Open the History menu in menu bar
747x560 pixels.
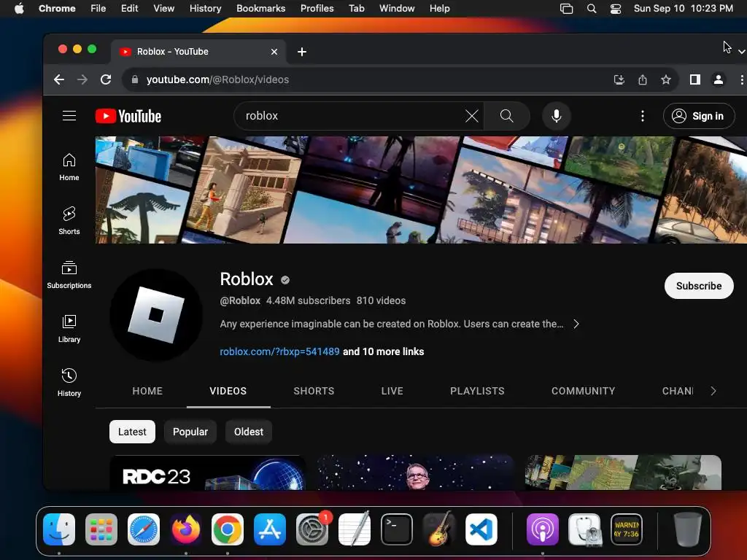[x=205, y=8]
